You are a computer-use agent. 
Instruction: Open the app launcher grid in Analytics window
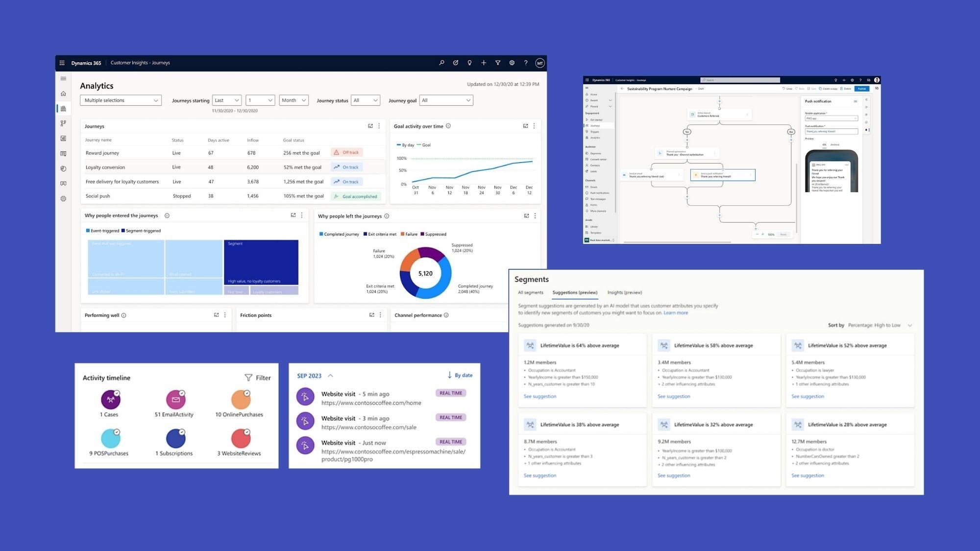tap(62, 63)
